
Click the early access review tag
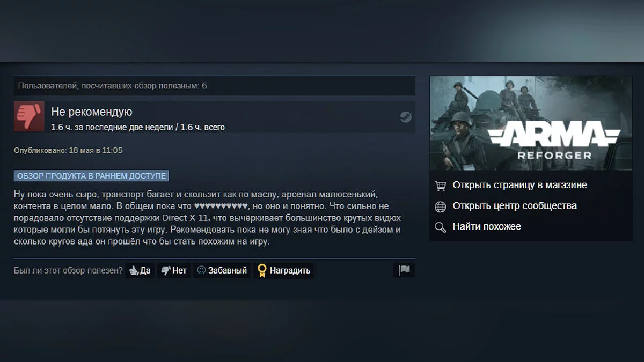[x=91, y=176]
